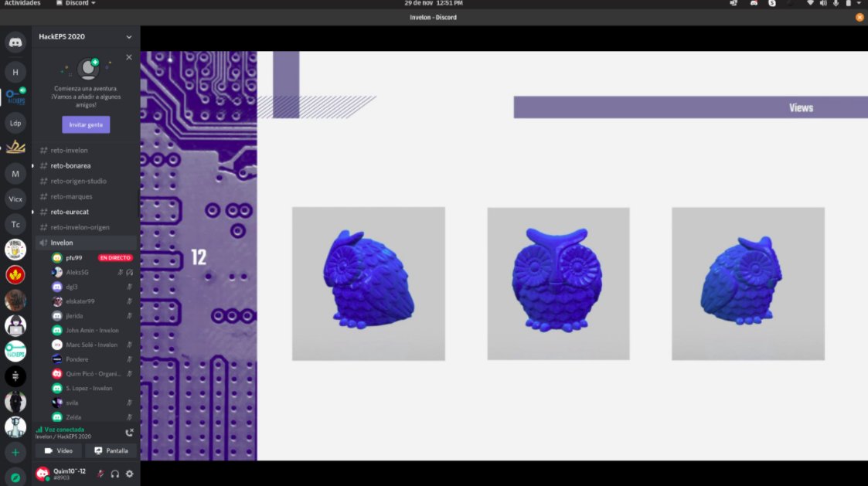Click Pondere avatar in voice channel
This screenshot has width=868, height=486.
[57, 359]
